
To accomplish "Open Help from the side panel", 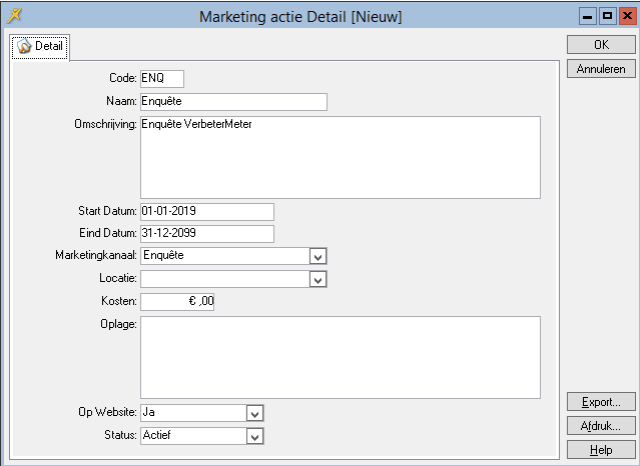I will pos(601,450).
